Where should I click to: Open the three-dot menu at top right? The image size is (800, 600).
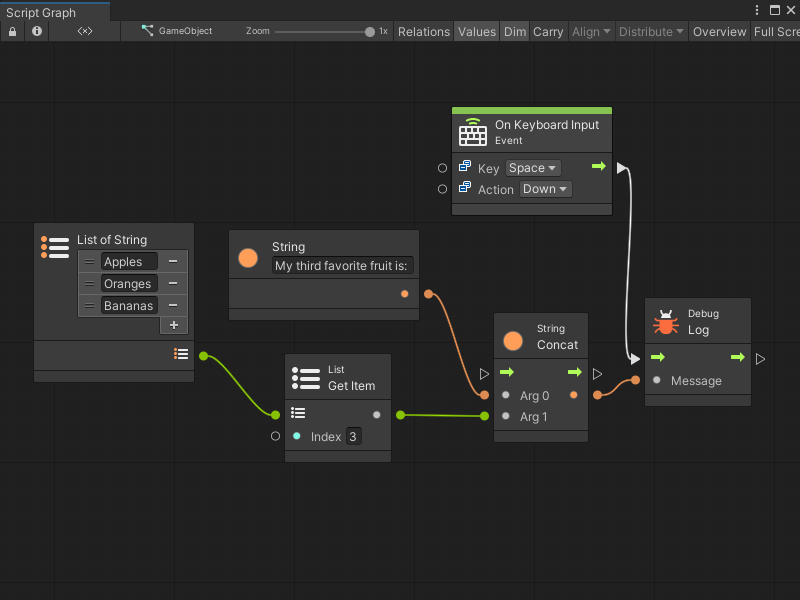tap(757, 10)
